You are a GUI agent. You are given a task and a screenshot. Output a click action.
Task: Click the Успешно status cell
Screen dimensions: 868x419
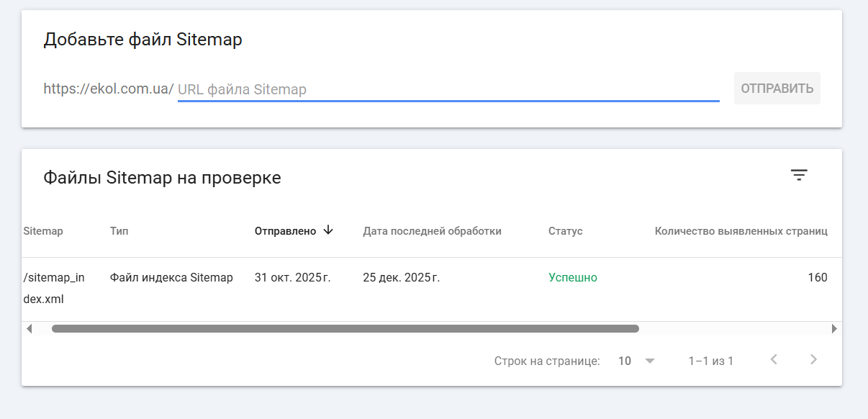coord(573,278)
